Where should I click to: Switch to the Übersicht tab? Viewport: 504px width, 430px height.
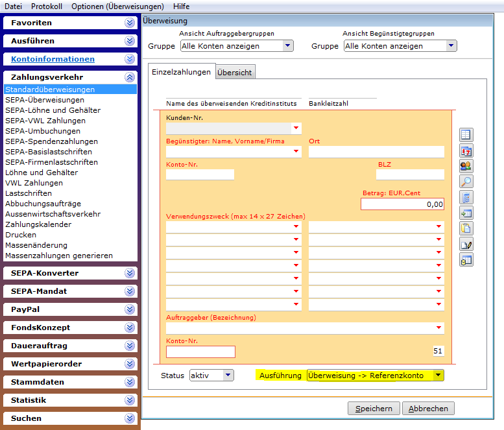pos(235,73)
